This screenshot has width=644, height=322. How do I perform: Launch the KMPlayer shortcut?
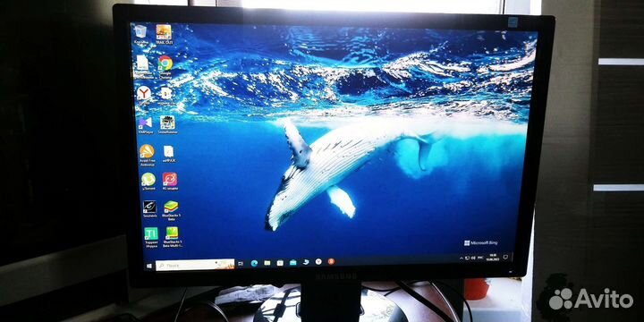coord(146,125)
